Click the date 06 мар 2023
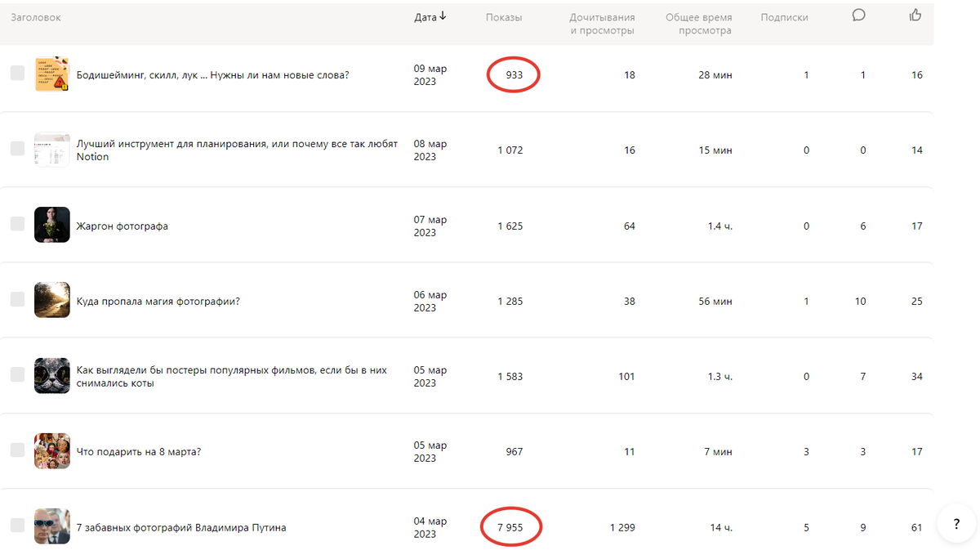This screenshot has height=555, width=980. pyautogui.click(x=430, y=301)
